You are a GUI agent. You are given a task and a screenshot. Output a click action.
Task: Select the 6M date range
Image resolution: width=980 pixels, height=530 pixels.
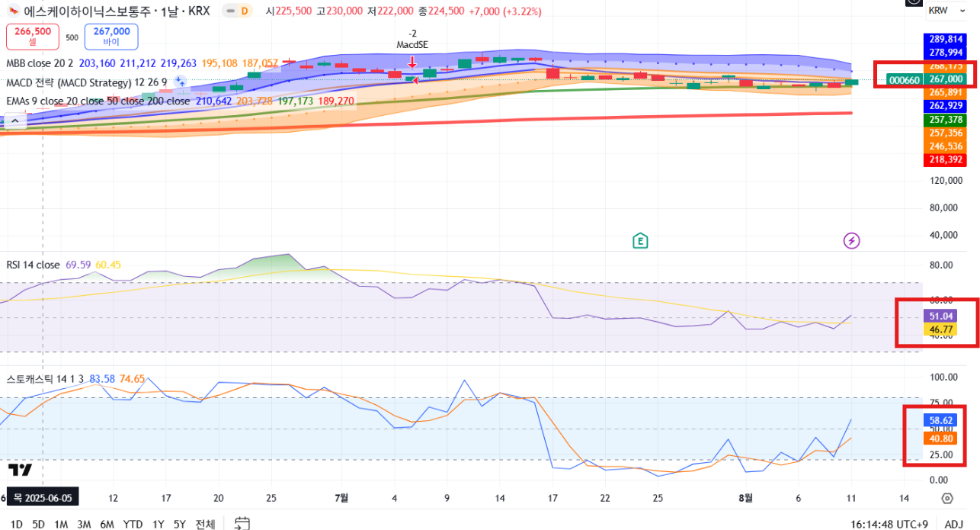107,524
